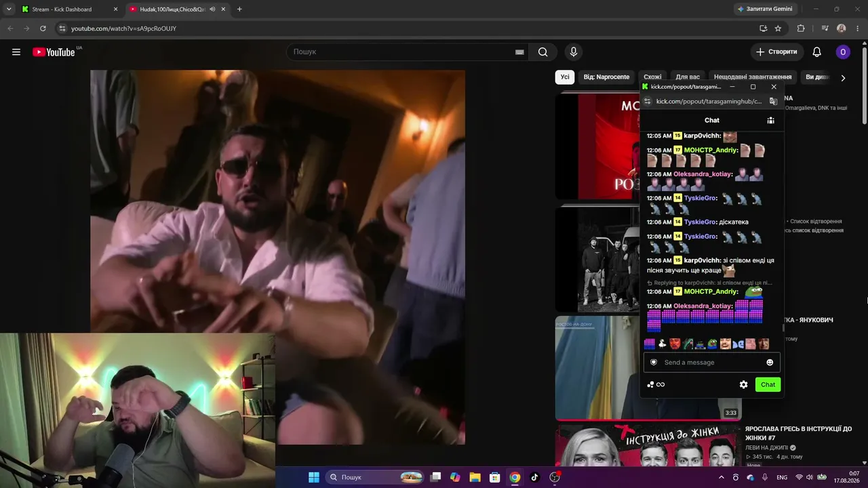The height and width of the screenshot is (488, 868).
Task: Open the Windows Start menu
Action: click(x=314, y=477)
